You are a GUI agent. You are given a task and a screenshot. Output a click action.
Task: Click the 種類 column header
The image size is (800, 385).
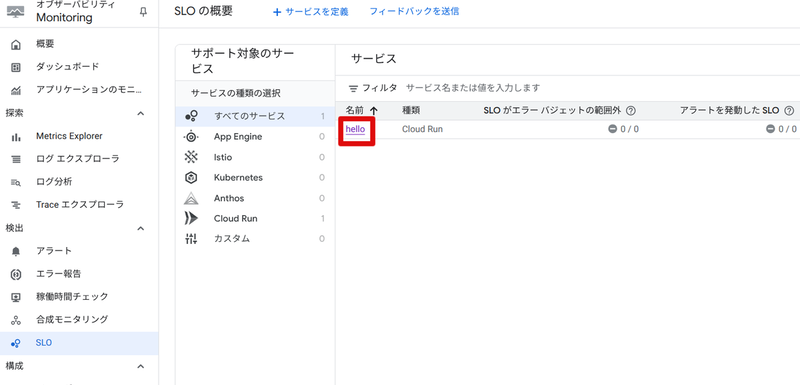coord(411,110)
